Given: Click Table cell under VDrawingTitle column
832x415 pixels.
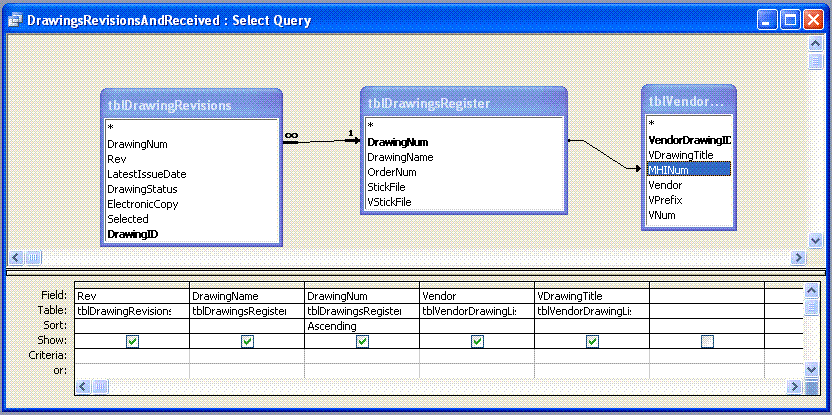Looking at the screenshot, I should click(x=592, y=310).
